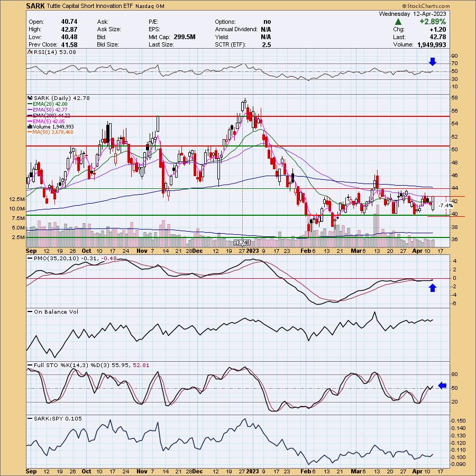Click the Last price value 42.78 in the header
The width and height of the screenshot is (476, 476).
438,37
